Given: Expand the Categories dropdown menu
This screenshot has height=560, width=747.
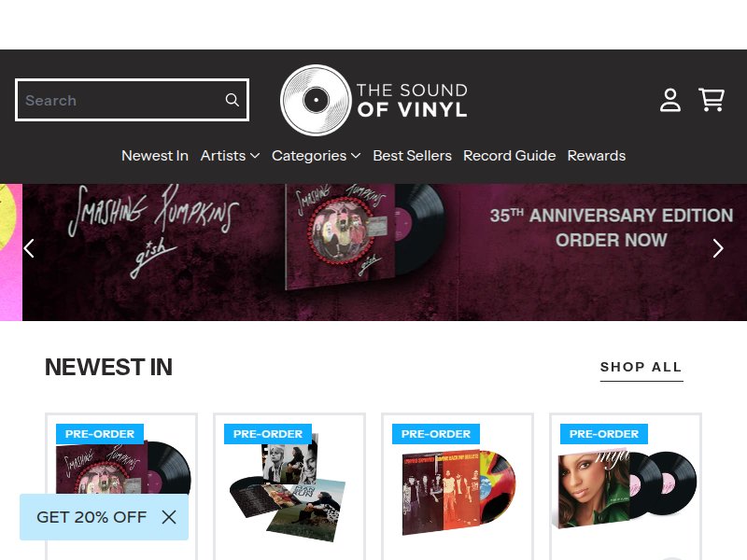Looking at the screenshot, I should click(309, 156).
